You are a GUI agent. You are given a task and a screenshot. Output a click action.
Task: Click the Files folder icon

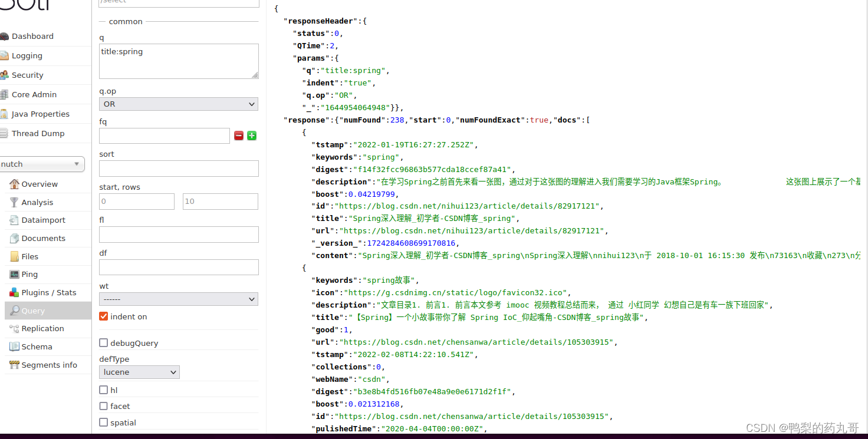click(14, 256)
